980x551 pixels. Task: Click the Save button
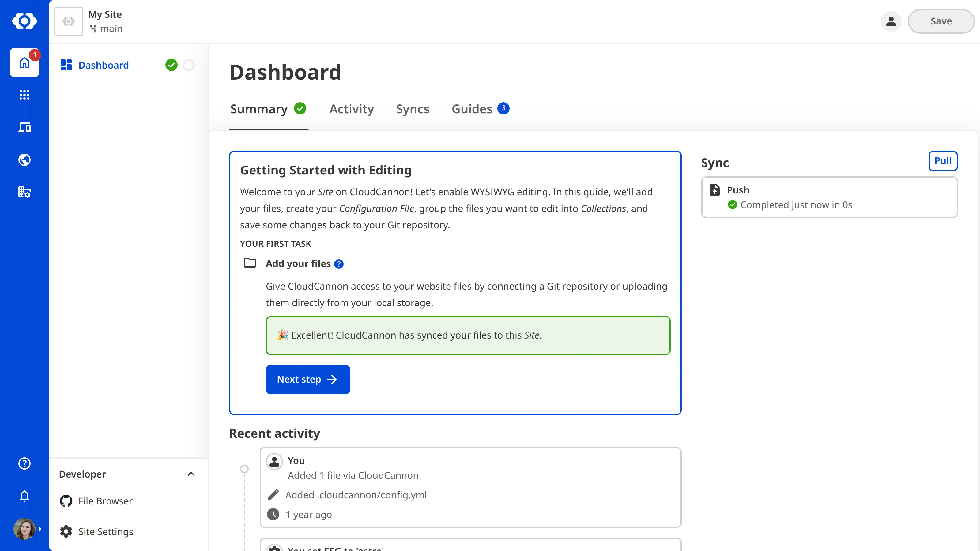tap(941, 21)
